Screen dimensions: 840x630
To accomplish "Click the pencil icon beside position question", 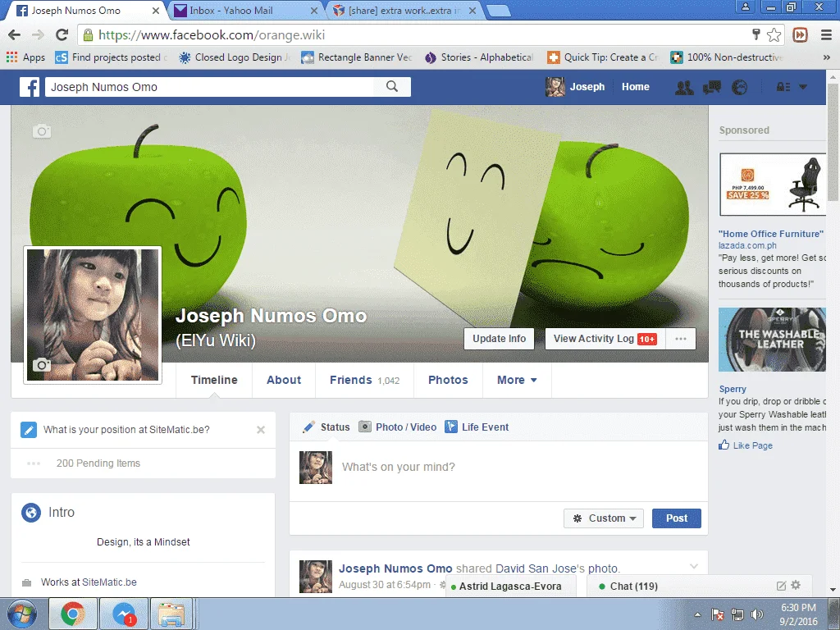I will point(29,430).
